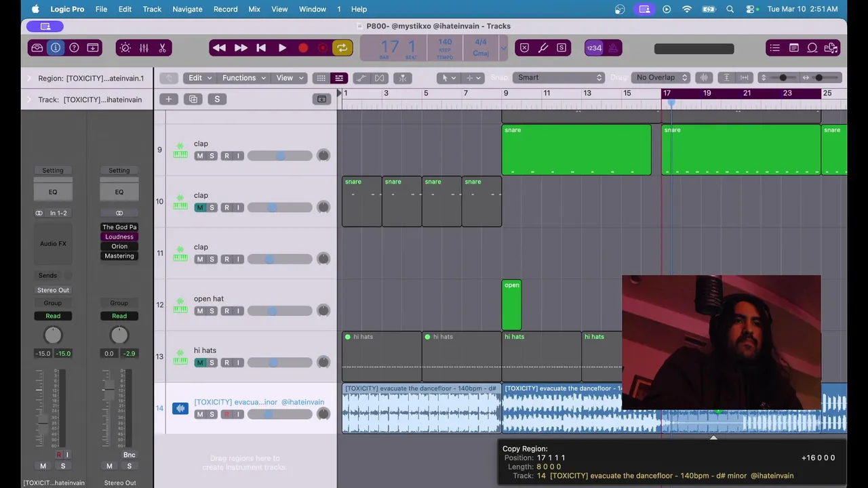Viewport: 868px width, 488px height.
Task: Toggle the Vertical Auto Zoom button
Action: [727, 78]
